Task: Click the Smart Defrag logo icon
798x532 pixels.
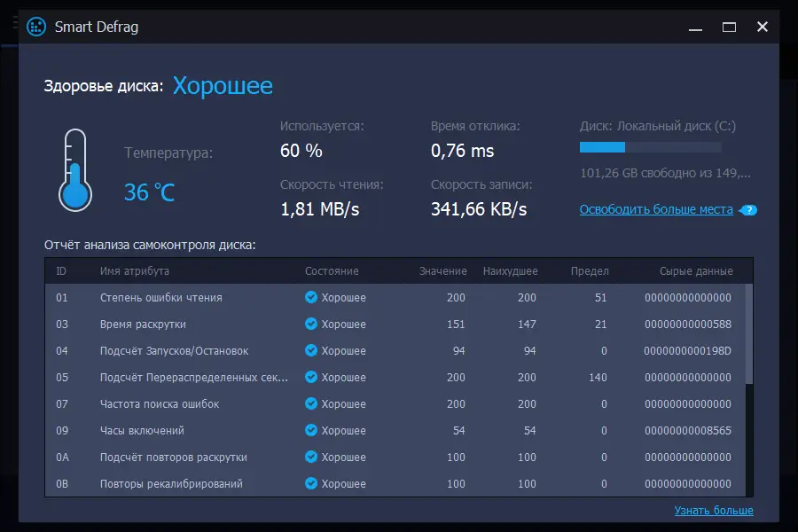Action: click(36, 27)
